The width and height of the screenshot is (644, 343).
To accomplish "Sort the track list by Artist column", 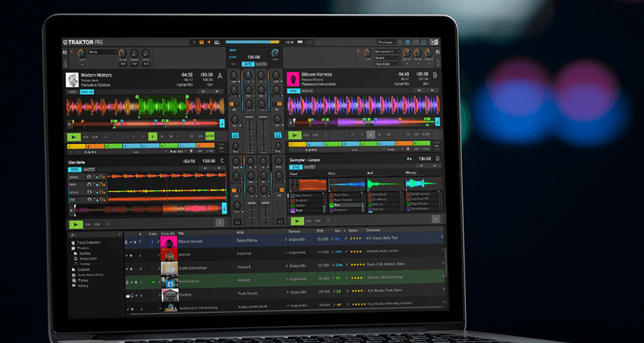I will pyautogui.click(x=240, y=233).
